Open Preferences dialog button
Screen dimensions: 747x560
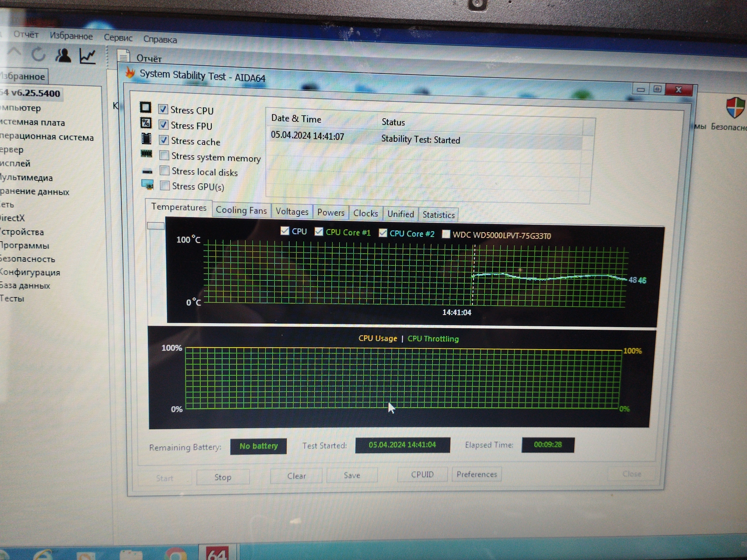point(477,474)
